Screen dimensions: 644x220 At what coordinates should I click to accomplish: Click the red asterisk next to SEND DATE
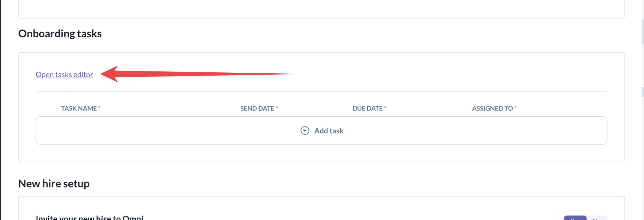(277, 107)
